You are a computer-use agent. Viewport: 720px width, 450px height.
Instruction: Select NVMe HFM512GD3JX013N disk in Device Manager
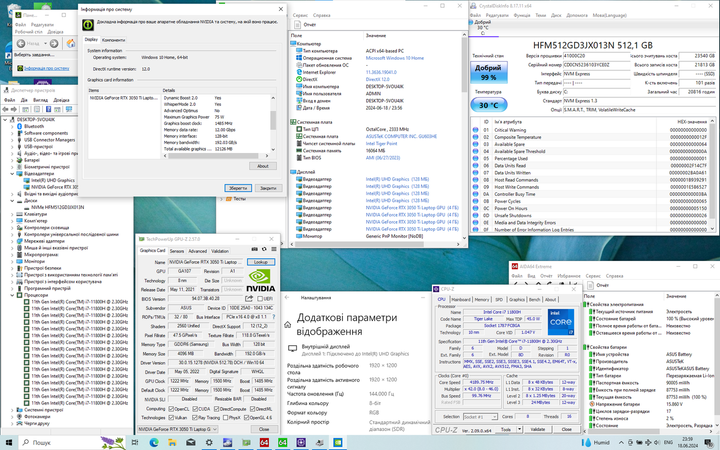point(57,208)
